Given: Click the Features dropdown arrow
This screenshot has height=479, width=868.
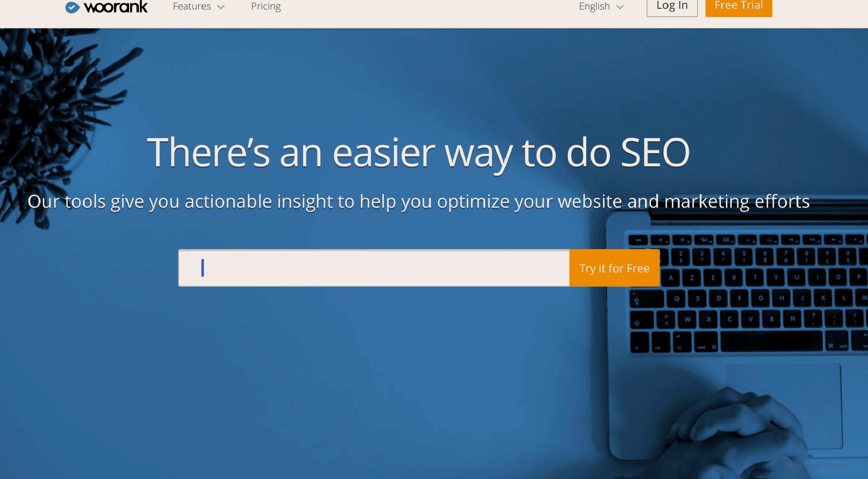Looking at the screenshot, I should [221, 7].
